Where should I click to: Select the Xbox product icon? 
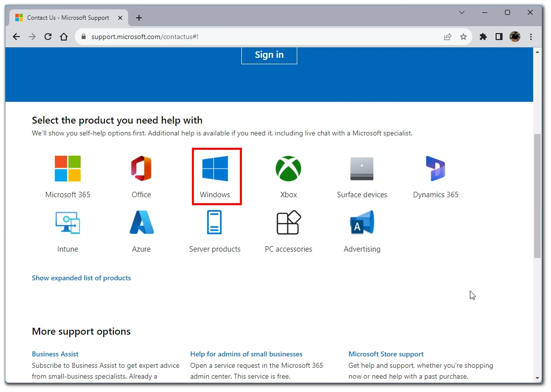click(x=288, y=169)
